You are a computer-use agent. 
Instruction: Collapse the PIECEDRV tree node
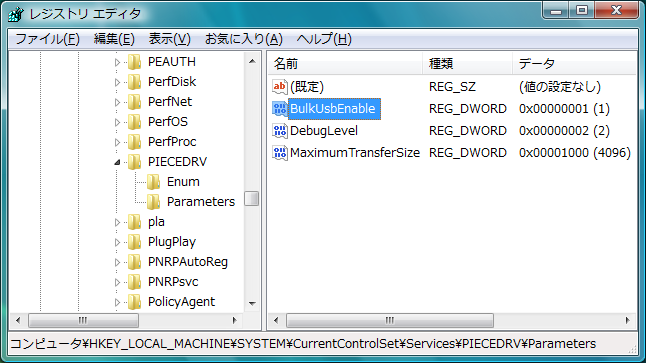point(117,162)
